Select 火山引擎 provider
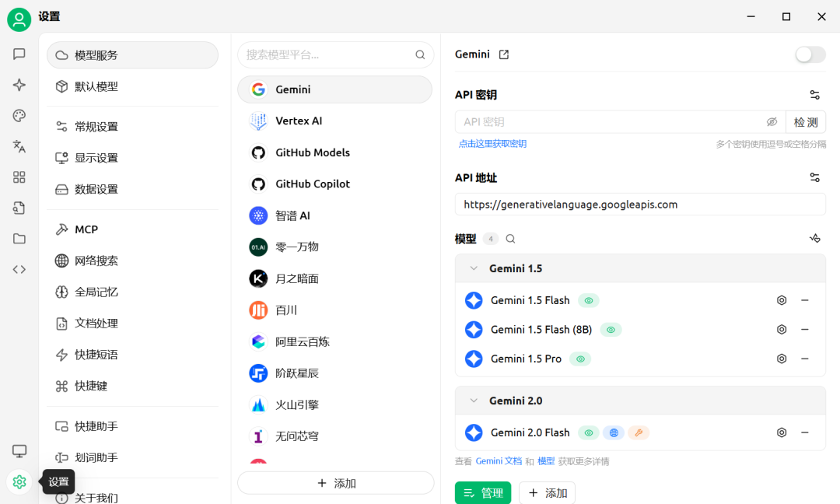Image resolution: width=840 pixels, height=504 pixels. pyautogui.click(x=334, y=405)
